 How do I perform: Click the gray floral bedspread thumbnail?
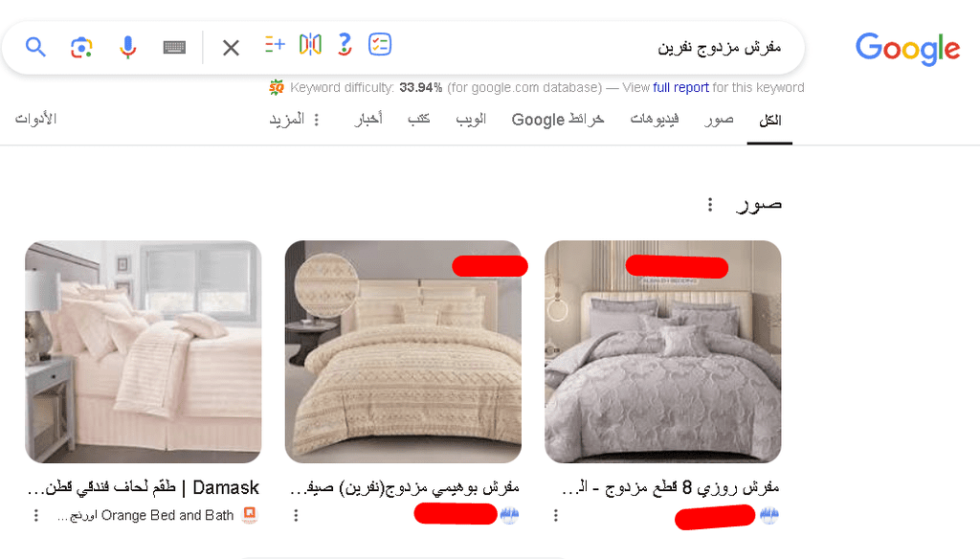[663, 352]
